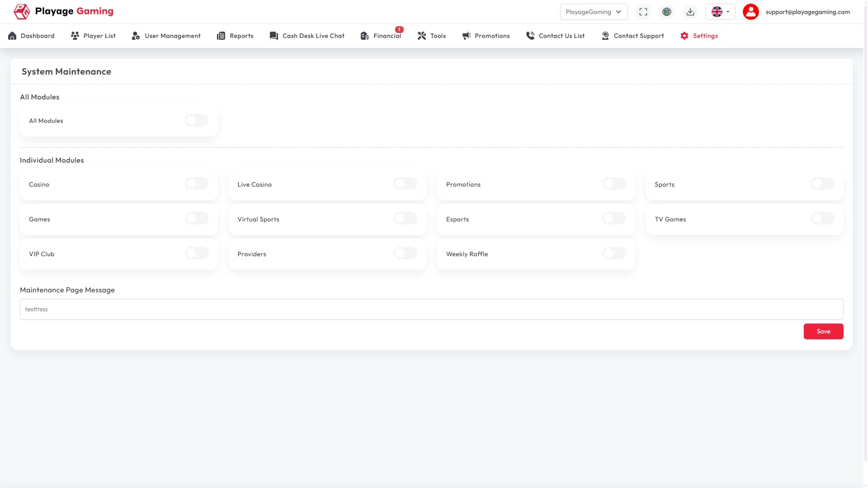Screen dimensions: 868x488
Task: Click the download icon in header
Action: pos(690,12)
